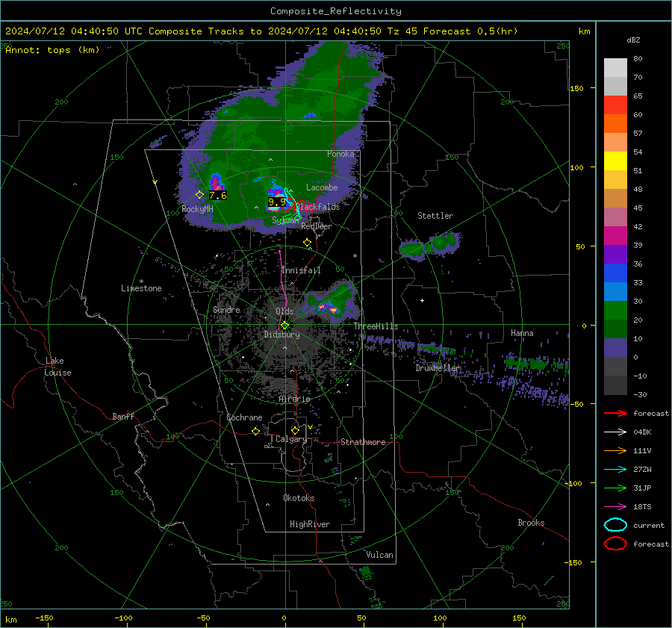Click yellow diamond marker above Calgary label
Screen dimensions: 672x628
[x=295, y=430]
